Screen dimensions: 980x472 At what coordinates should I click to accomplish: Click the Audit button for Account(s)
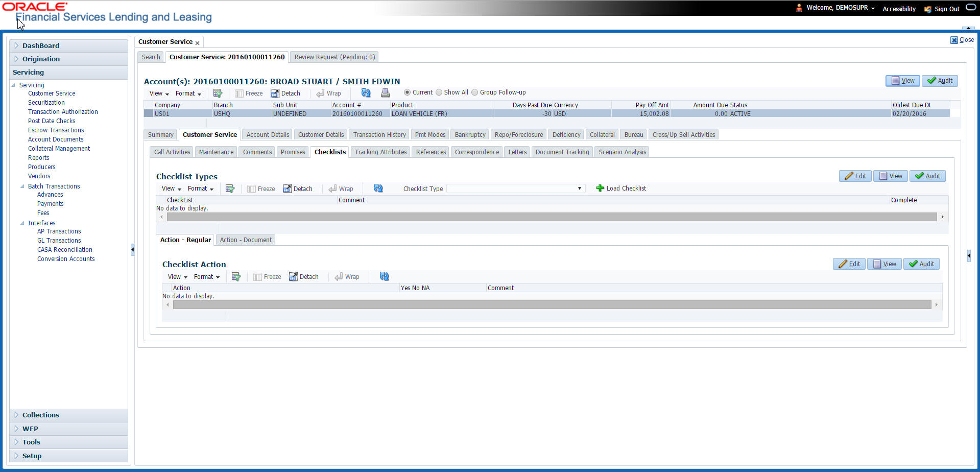point(940,81)
